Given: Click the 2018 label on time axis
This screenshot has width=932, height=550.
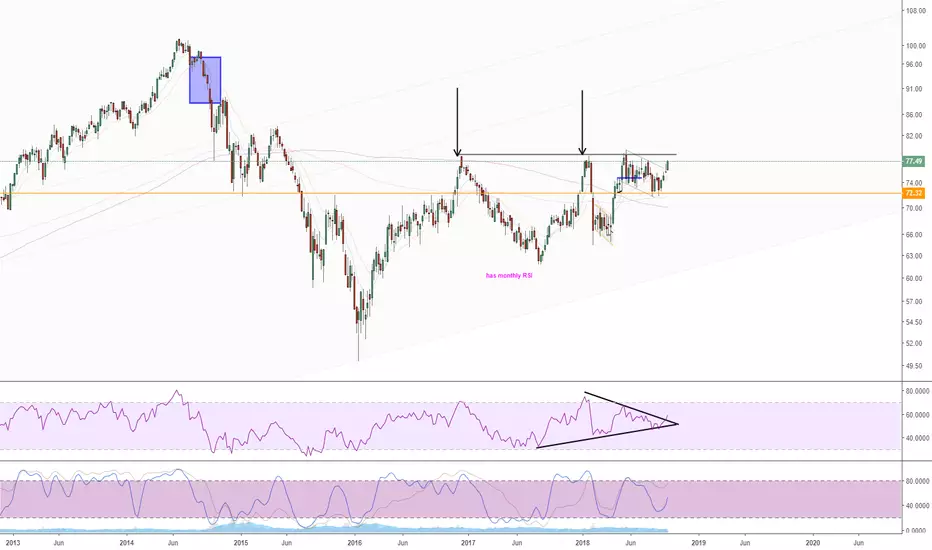Looking at the screenshot, I should (582, 543).
